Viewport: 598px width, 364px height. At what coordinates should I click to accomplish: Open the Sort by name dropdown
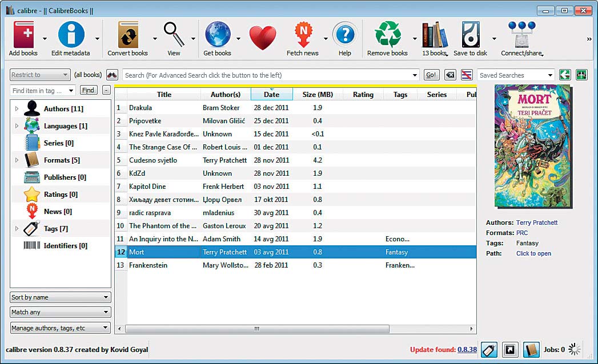pos(61,297)
